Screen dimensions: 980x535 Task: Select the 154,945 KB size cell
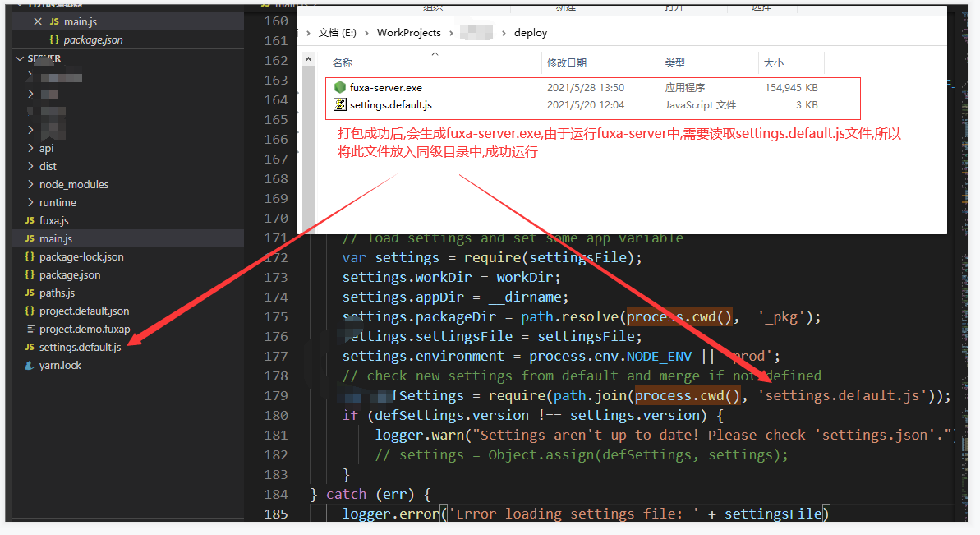791,87
